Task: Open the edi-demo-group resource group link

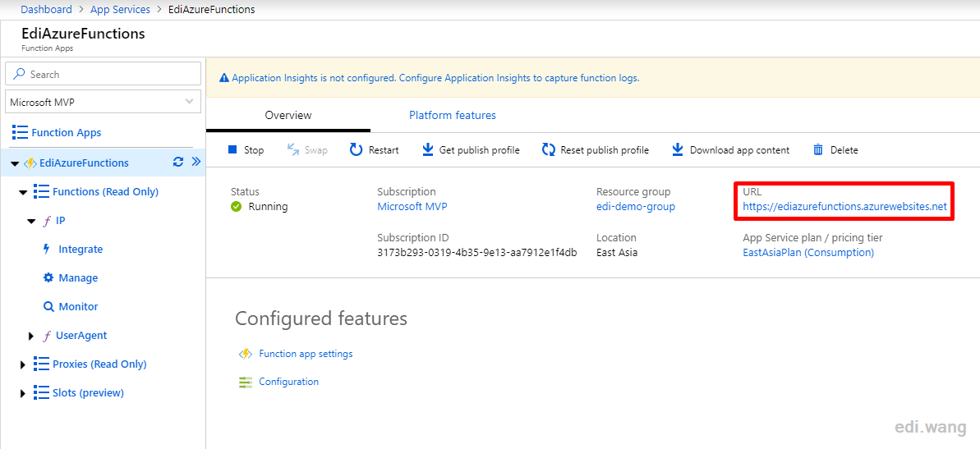Action: pyautogui.click(x=636, y=207)
